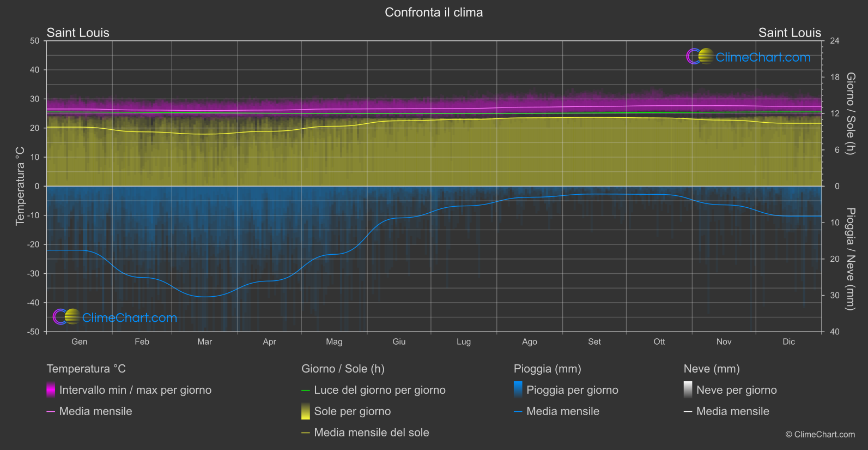The image size is (868, 450).
Task: Toggle the rain 'Media mensile' legend entry
Action: click(563, 411)
